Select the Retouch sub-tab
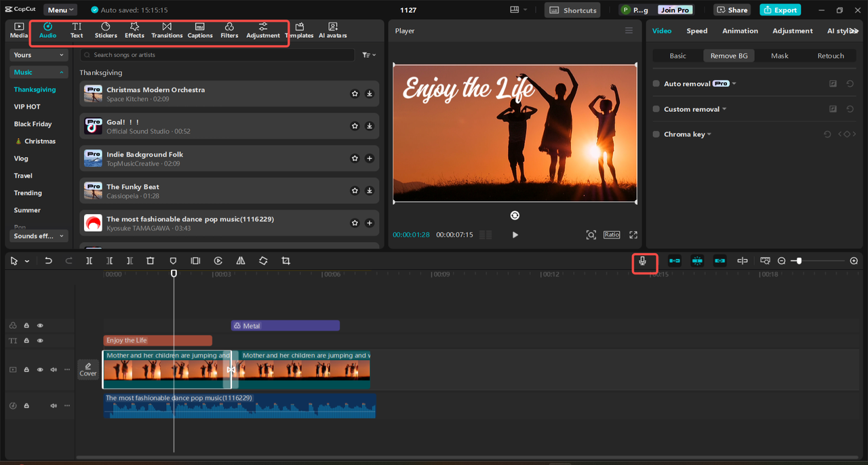 (x=830, y=56)
